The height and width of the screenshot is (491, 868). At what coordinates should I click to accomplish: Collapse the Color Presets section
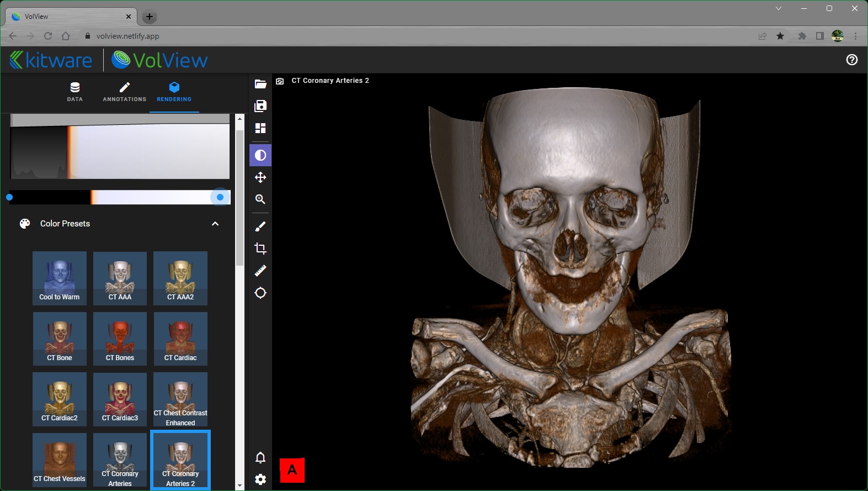215,224
